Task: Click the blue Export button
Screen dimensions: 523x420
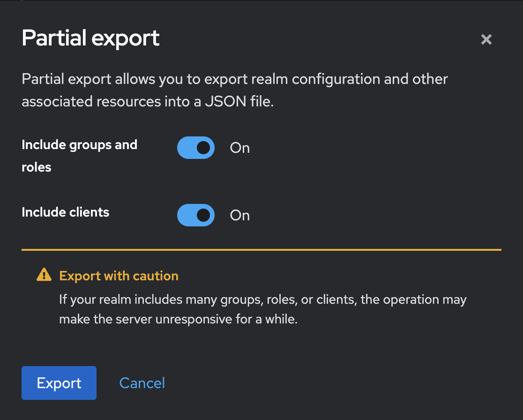Action: point(59,383)
